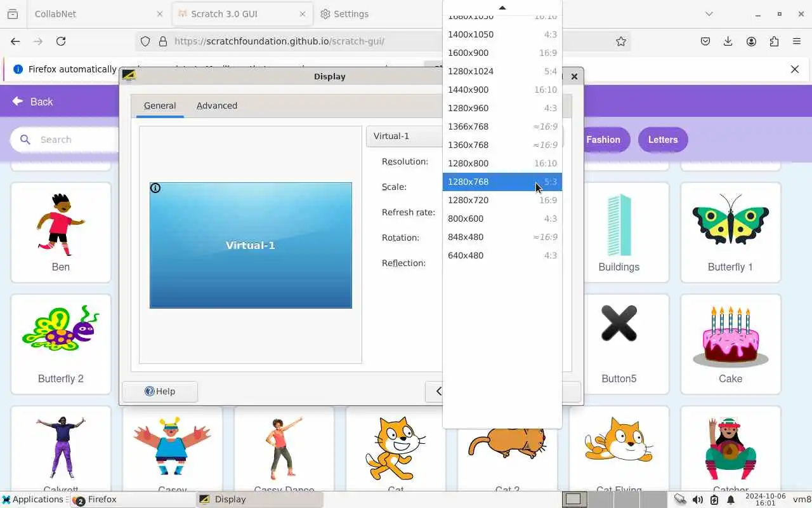Open notifications bell in tray

731,500
